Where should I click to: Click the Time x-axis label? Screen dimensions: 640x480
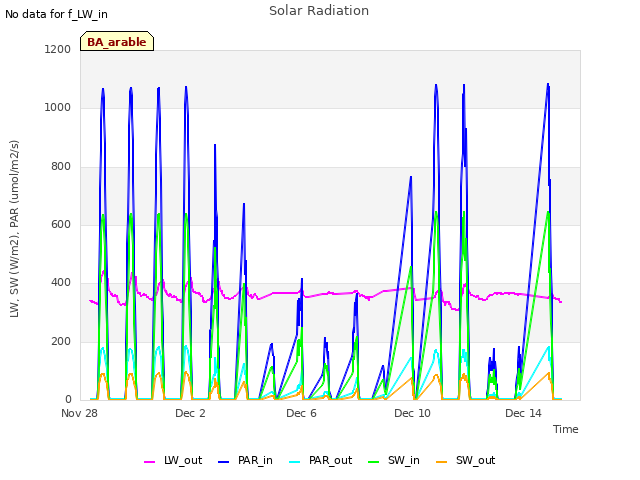pos(565,429)
